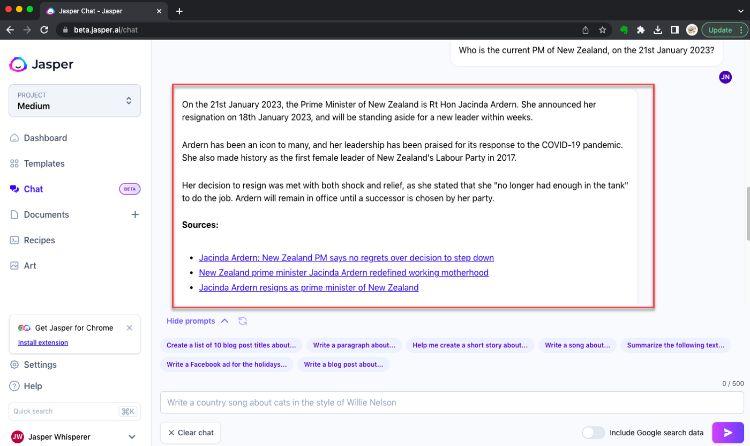Close the Get Jasper for Chrome banner
Screen dimensions: 750x446
(129, 328)
